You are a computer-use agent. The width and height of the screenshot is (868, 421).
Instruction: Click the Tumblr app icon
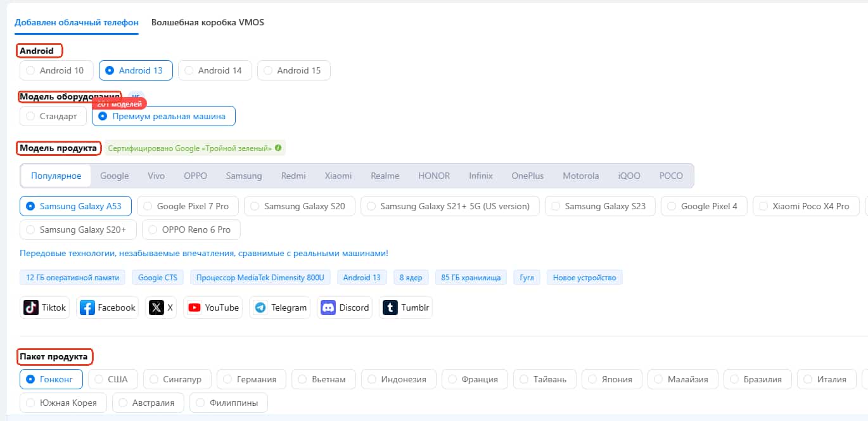(390, 308)
